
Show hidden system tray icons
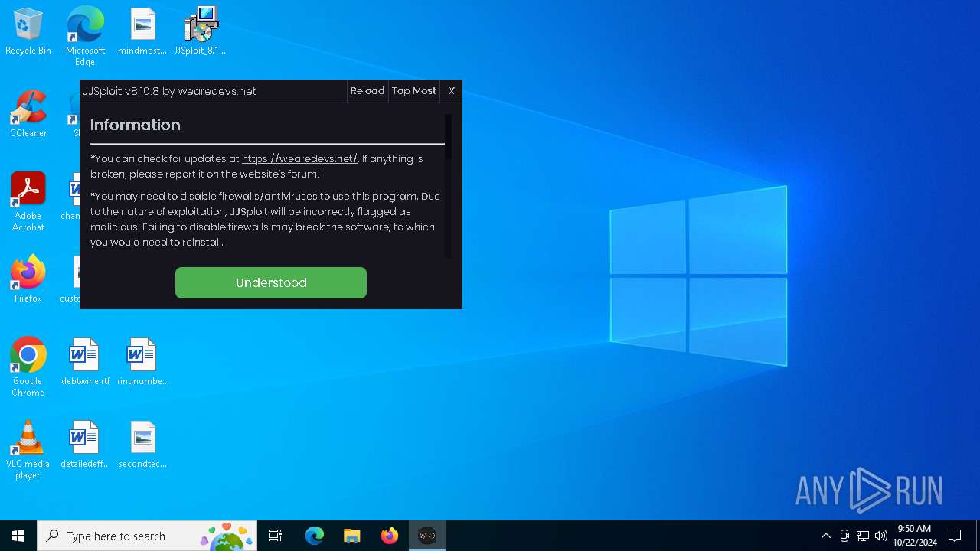(x=825, y=536)
